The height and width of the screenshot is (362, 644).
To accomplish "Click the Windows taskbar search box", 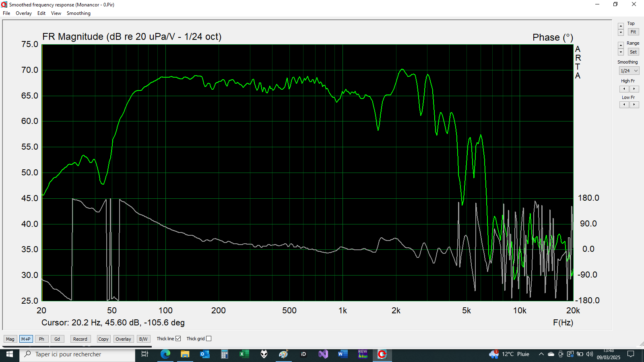I will coord(77,354).
